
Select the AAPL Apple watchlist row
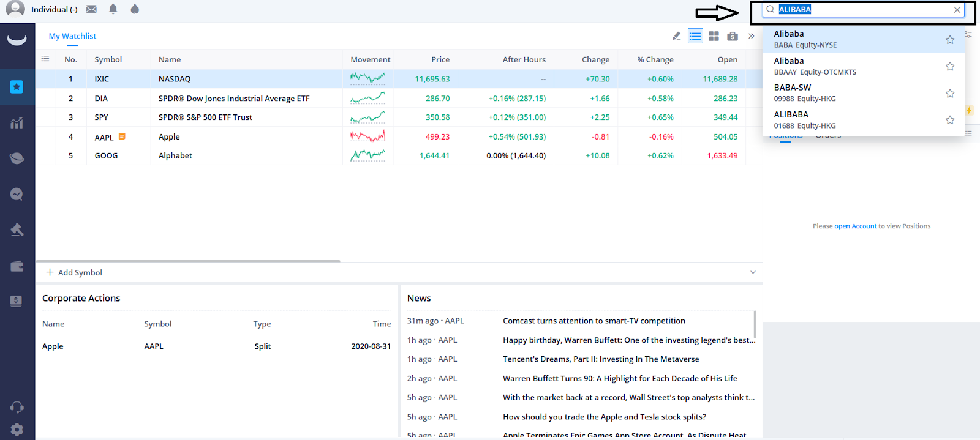[399, 136]
